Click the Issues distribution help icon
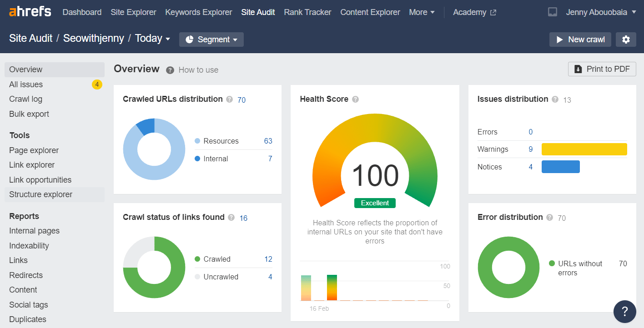 point(555,99)
